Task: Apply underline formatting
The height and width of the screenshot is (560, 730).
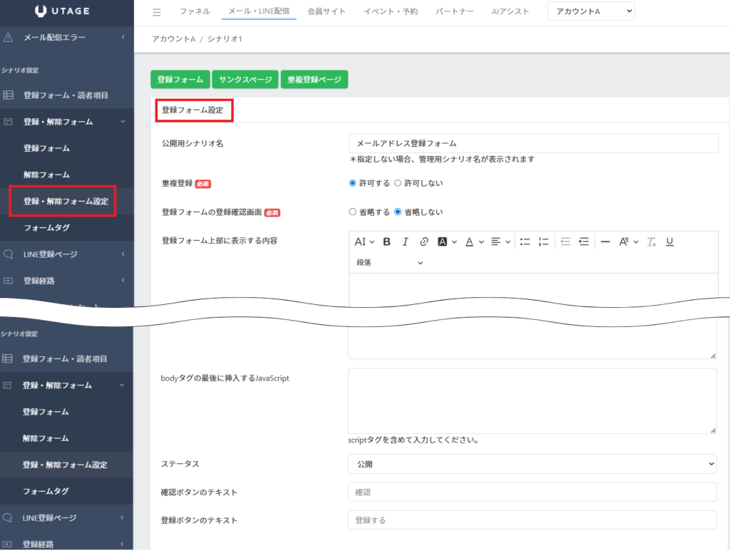Action: coord(669,242)
